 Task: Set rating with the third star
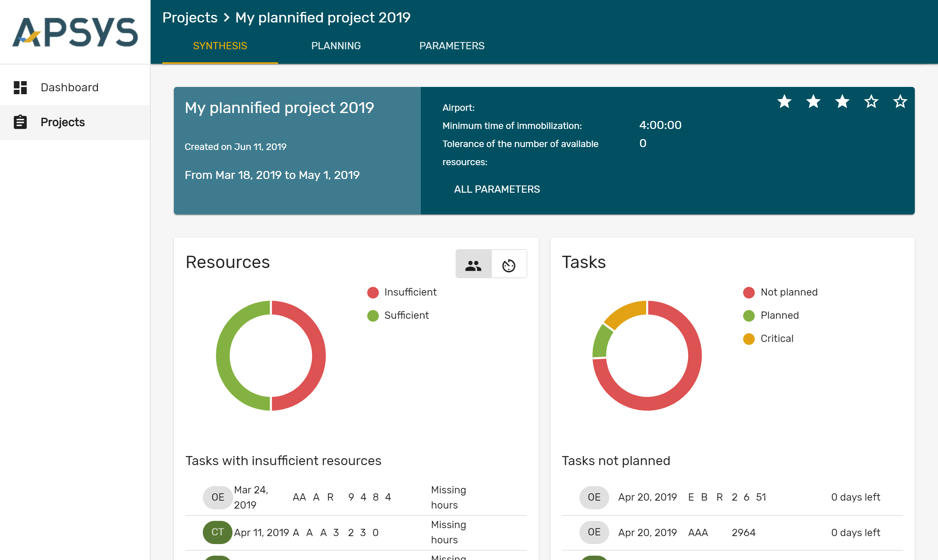pos(842,101)
